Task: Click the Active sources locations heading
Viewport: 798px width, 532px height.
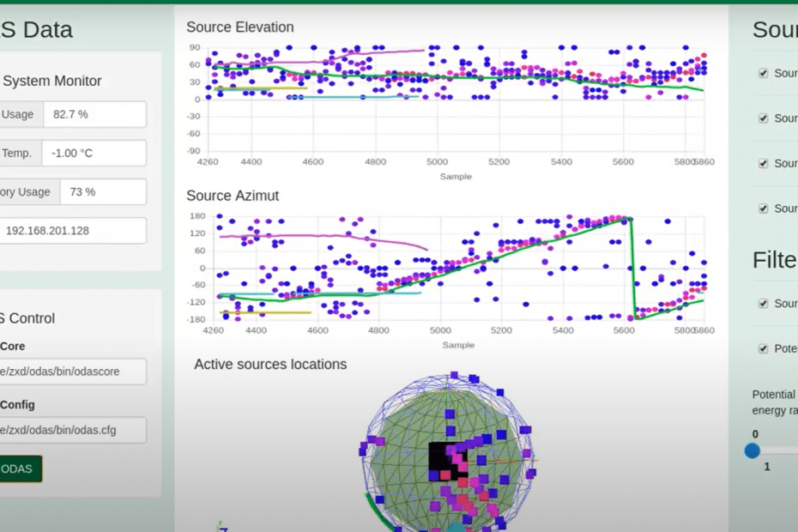Action: point(270,365)
